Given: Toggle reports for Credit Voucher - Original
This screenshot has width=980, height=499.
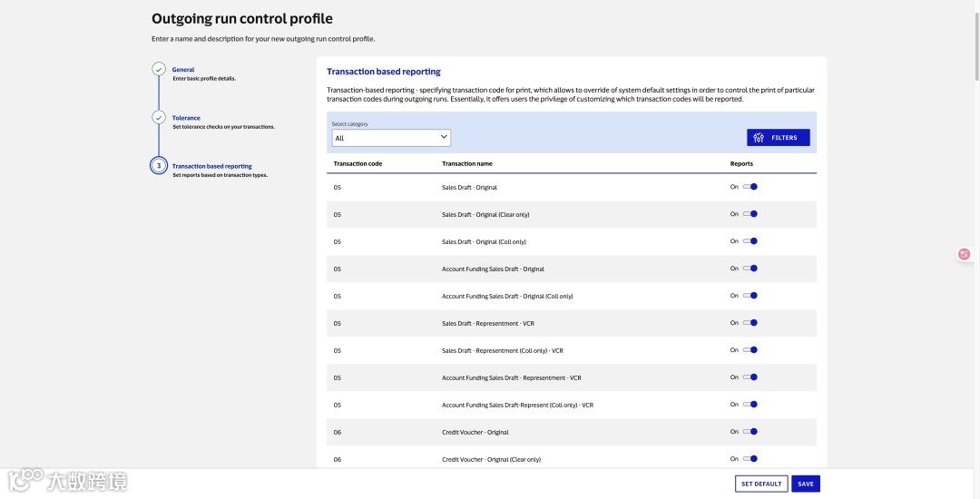Looking at the screenshot, I should pyautogui.click(x=750, y=432).
